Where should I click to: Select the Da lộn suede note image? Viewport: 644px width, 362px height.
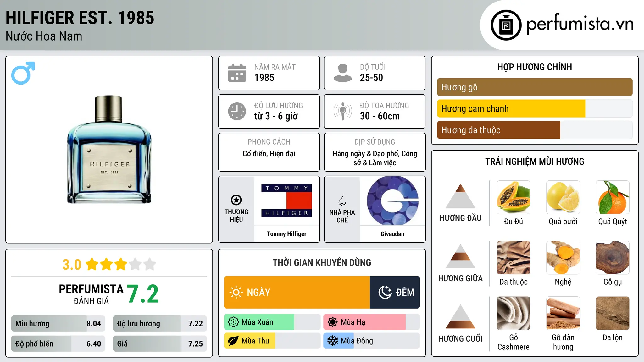(613, 313)
